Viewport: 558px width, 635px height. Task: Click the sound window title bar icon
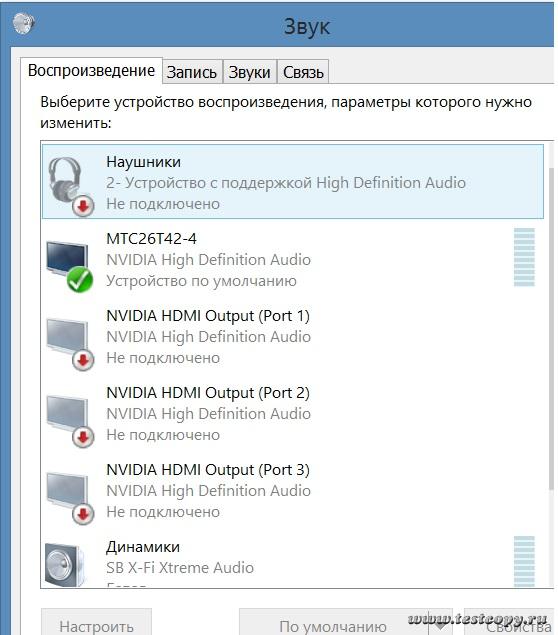tap(23, 23)
